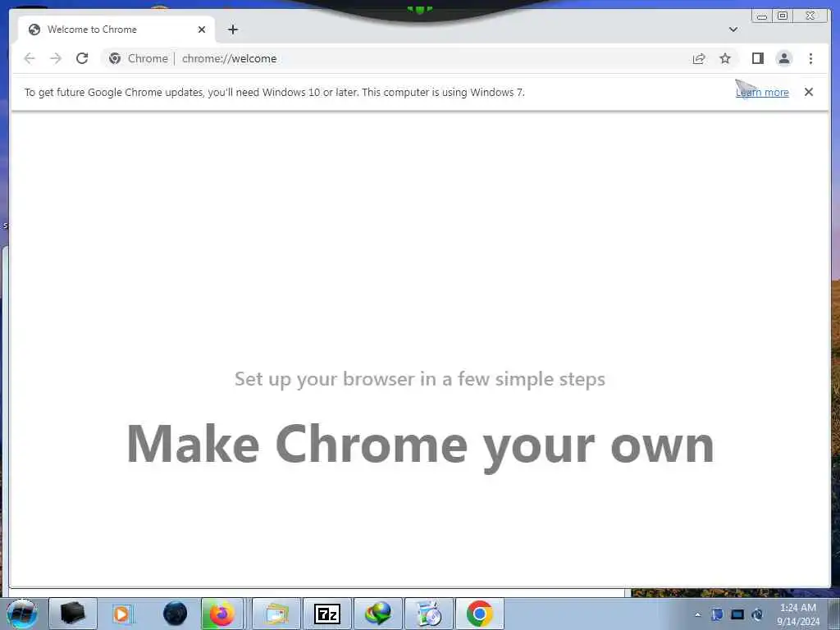Show hidden system tray icons
The image size is (840, 630).
tap(697, 614)
